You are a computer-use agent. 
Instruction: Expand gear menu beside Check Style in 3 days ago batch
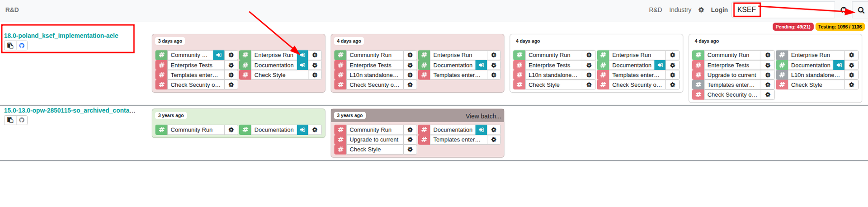point(315,75)
